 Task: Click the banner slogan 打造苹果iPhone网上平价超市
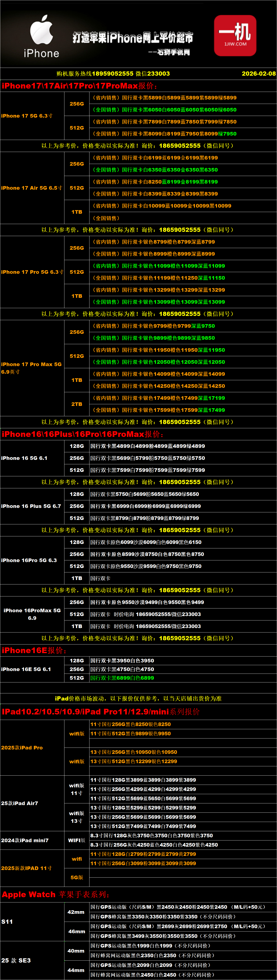[133, 37]
